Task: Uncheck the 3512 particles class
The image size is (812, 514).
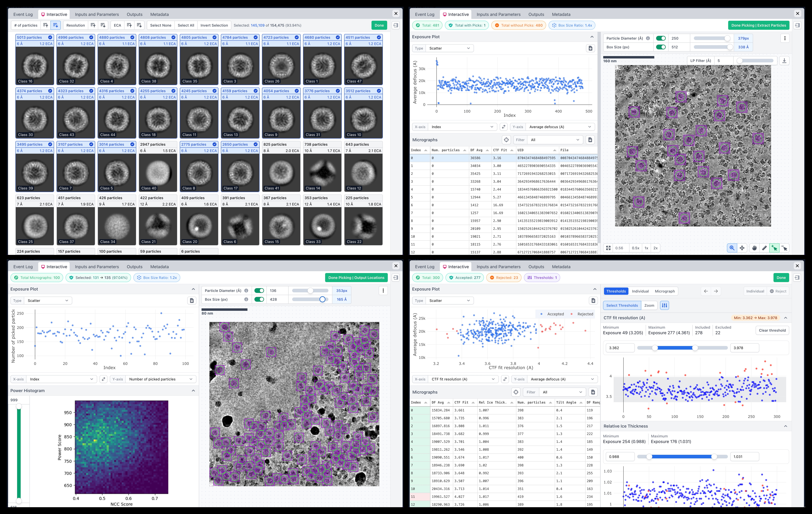Action: pos(379,91)
